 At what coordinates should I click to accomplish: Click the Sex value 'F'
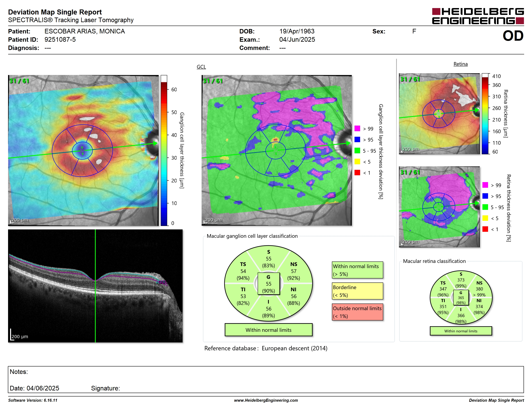tap(414, 31)
